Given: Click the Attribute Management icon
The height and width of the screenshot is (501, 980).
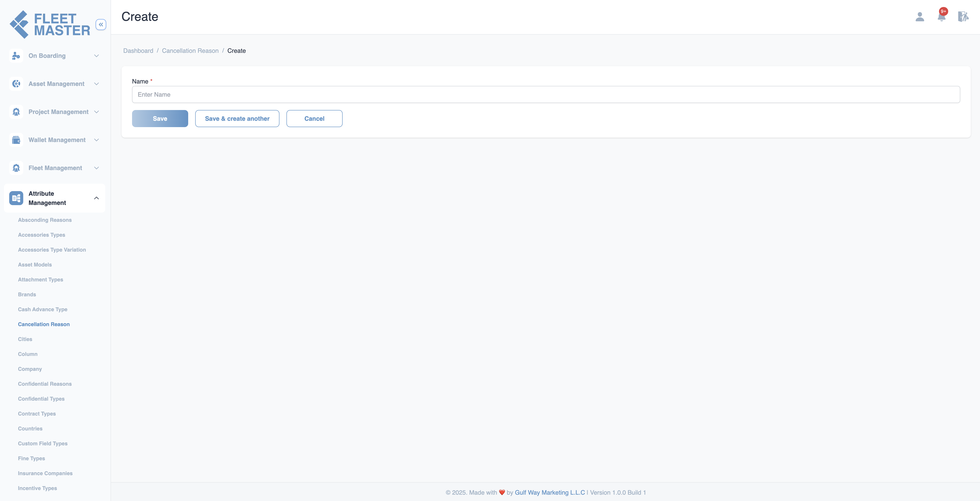Looking at the screenshot, I should (x=16, y=198).
